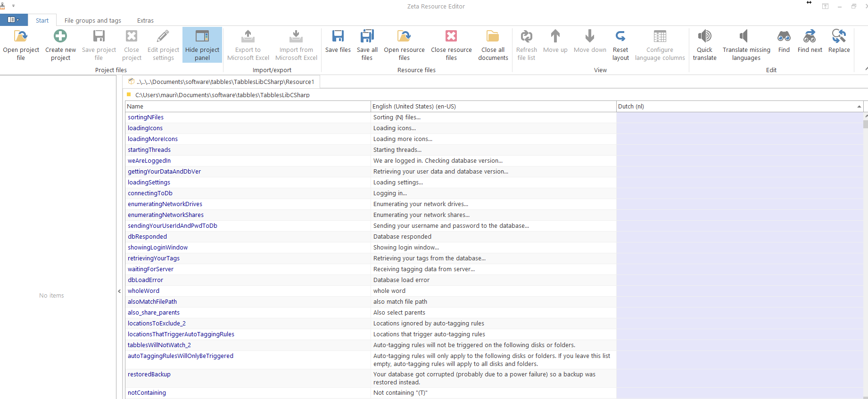This screenshot has width=868, height=399.
Task: Switch to File groups and tags tab
Action: point(92,20)
